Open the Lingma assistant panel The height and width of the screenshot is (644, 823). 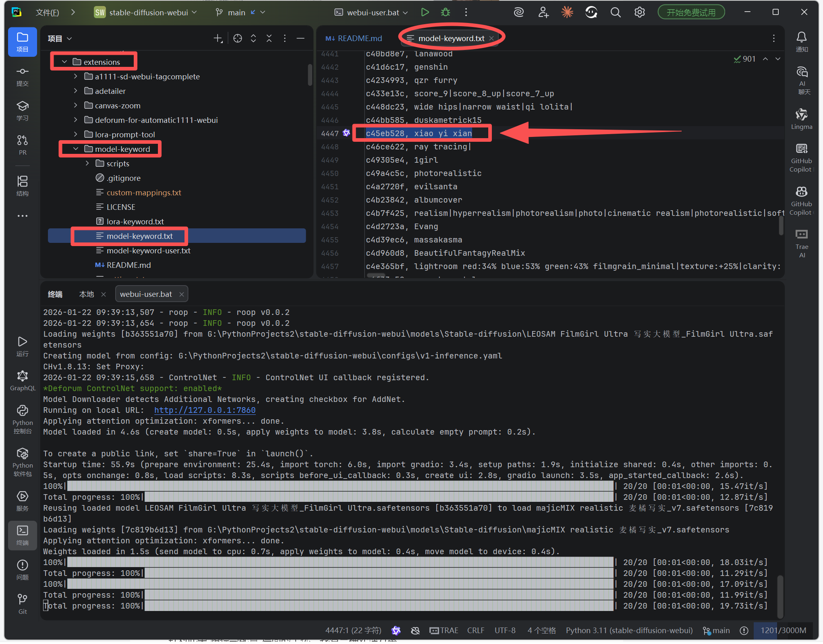(801, 119)
